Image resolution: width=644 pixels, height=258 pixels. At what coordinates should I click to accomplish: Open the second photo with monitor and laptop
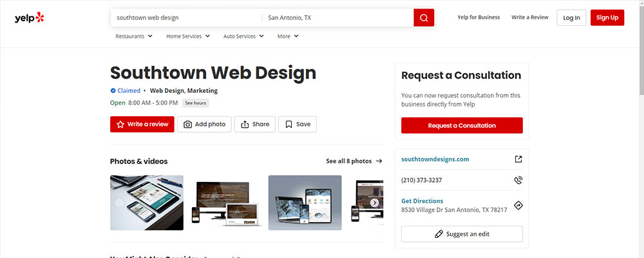pyautogui.click(x=226, y=203)
